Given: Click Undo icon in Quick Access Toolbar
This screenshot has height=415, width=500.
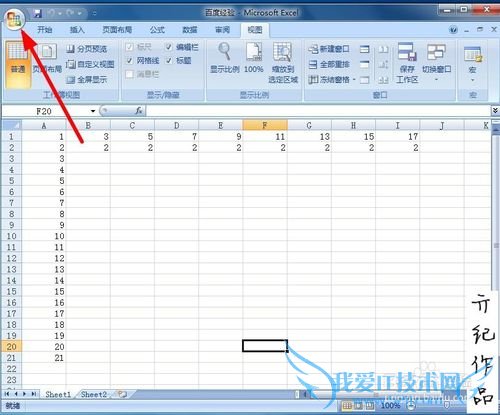Looking at the screenshot, I should click(51, 13).
